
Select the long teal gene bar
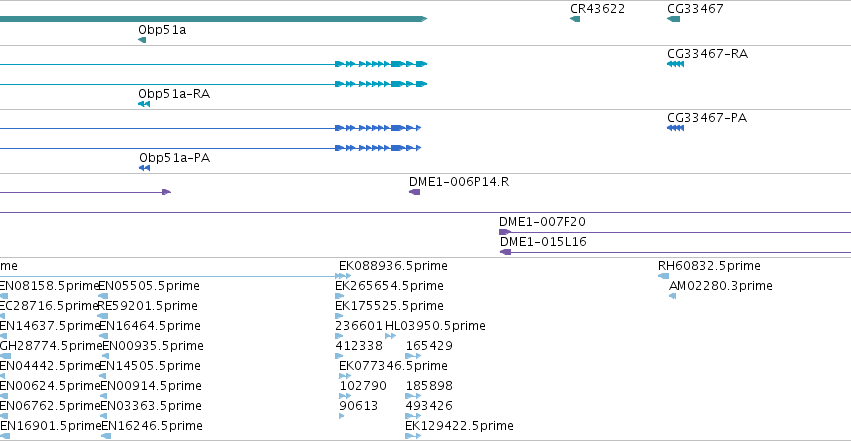tap(214, 19)
